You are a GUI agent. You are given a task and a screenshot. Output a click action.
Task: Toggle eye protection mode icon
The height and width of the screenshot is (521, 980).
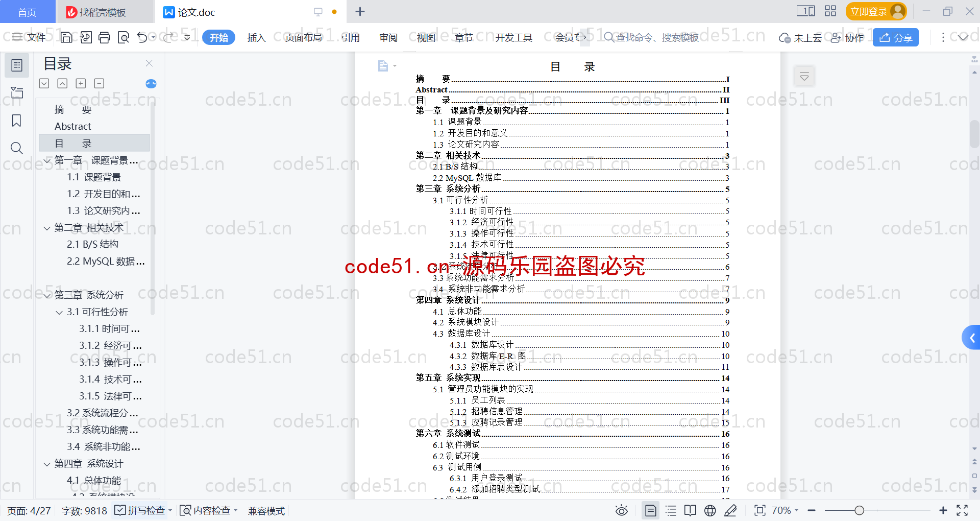tap(622, 510)
